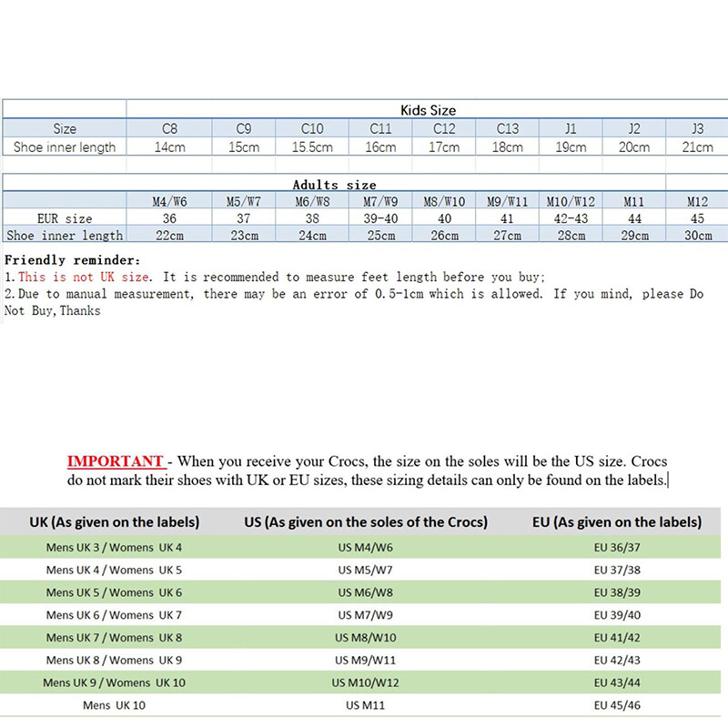Select the 17cm inner length cell
Image resolution: width=728 pixels, height=728 pixels.
click(x=444, y=147)
